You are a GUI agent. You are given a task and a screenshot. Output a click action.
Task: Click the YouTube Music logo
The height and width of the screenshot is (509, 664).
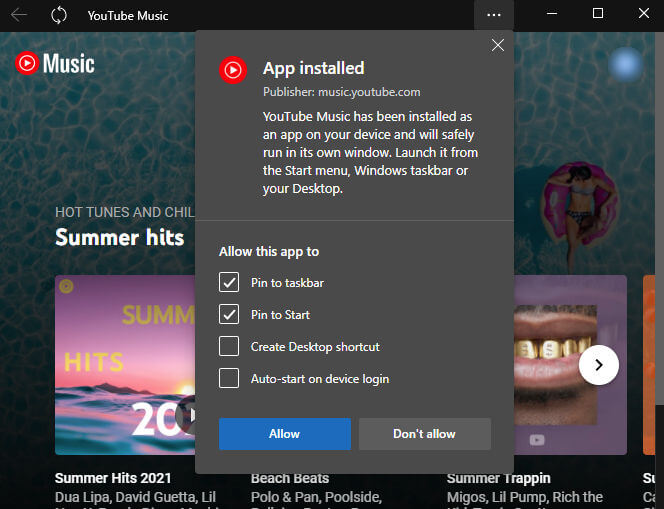tap(55, 64)
